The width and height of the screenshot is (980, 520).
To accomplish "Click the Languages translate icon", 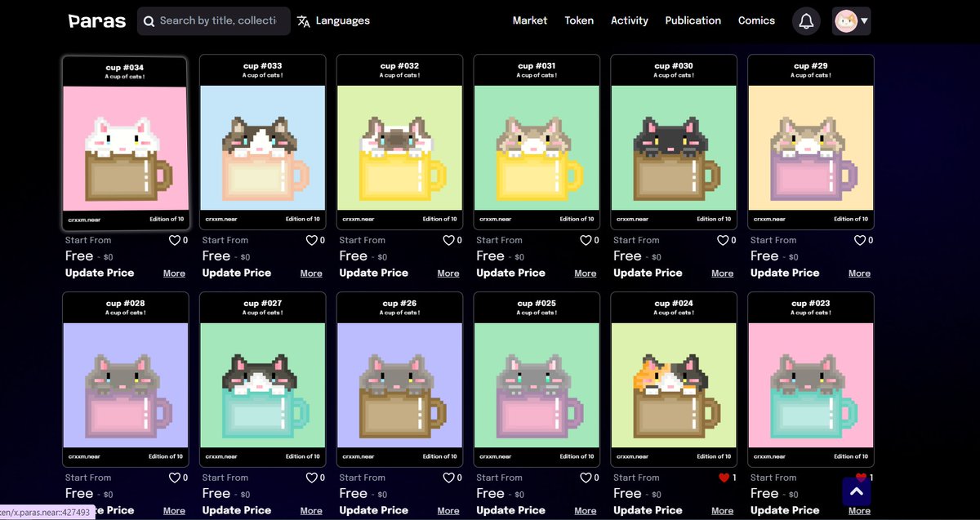I will click(x=304, y=21).
